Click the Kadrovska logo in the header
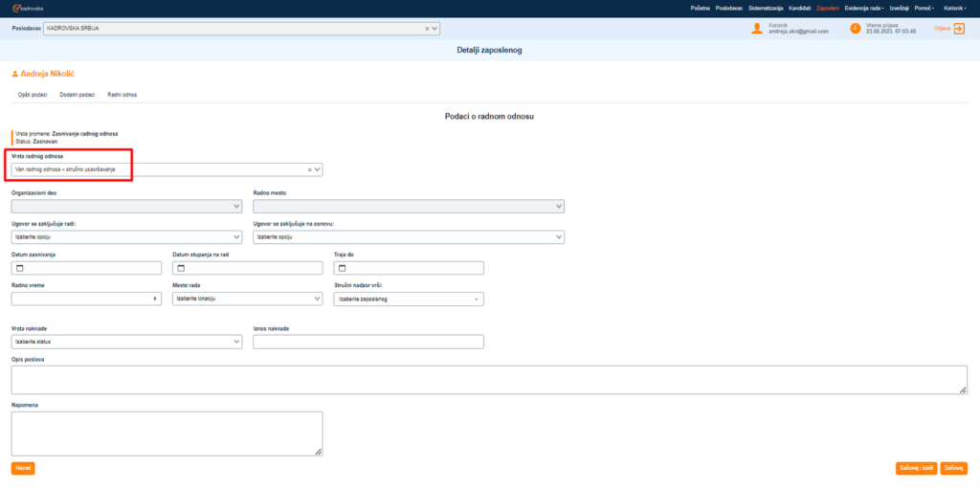 tap(27, 8)
